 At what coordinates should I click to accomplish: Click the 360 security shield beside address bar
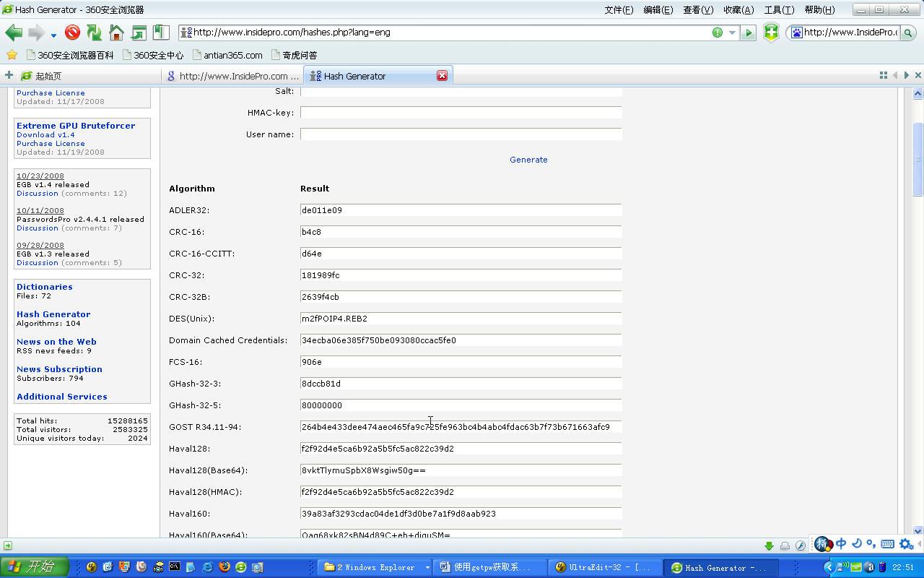pos(771,33)
